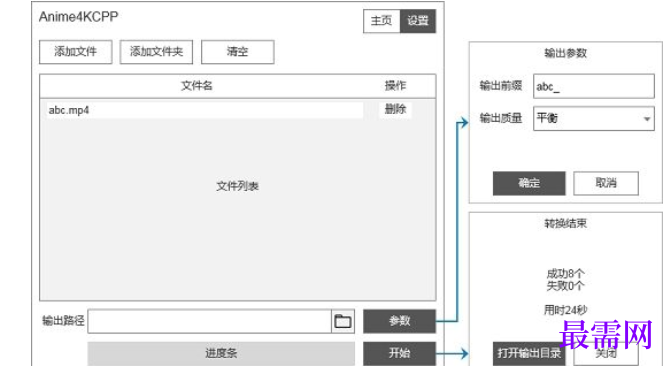Confirm output parameters with 确定
671x366 pixels.
(529, 183)
